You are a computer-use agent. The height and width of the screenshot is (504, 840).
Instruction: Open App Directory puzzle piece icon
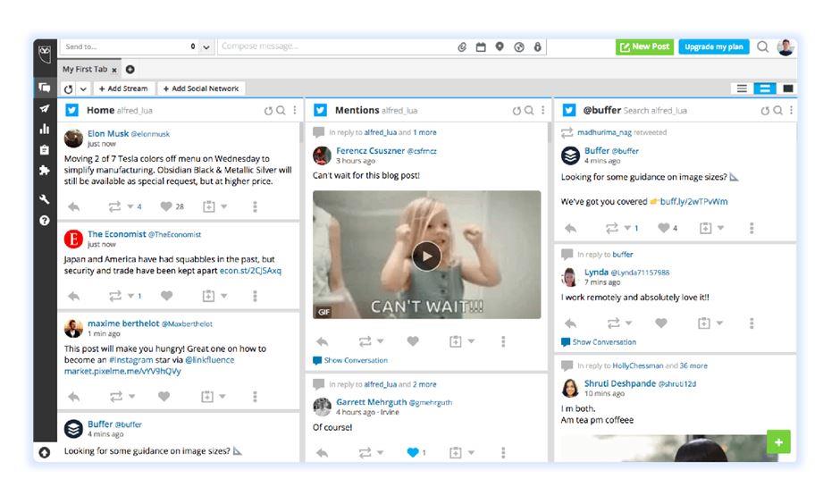(x=44, y=171)
